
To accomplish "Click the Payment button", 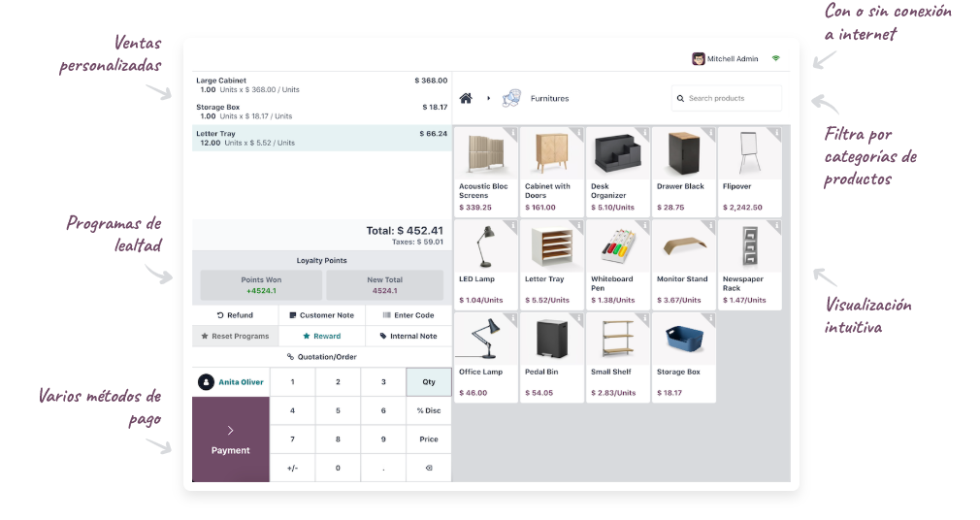I will tap(231, 439).
